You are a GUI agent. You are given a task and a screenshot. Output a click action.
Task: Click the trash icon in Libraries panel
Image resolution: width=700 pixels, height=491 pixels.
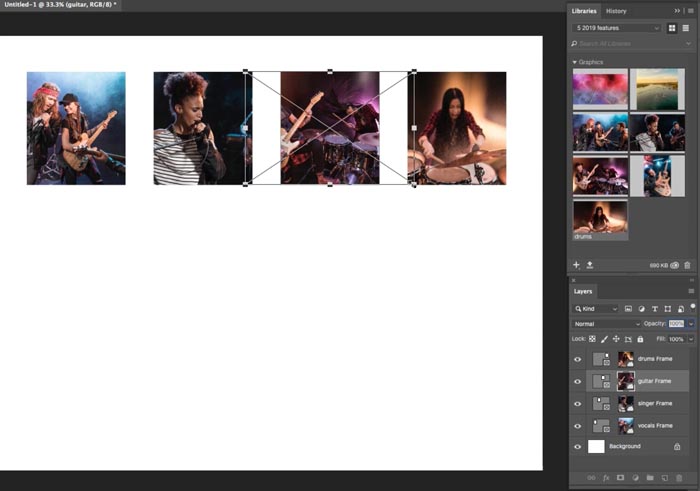pyautogui.click(x=688, y=265)
